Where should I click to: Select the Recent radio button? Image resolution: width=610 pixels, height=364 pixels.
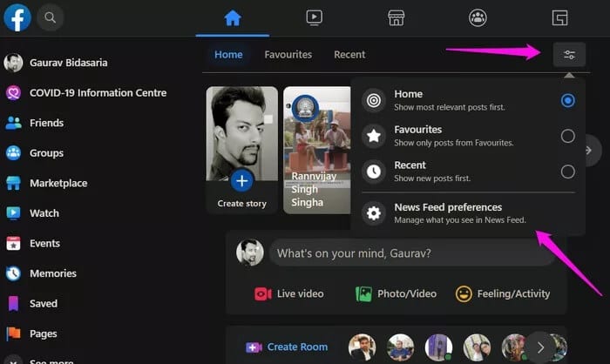[567, 172]
